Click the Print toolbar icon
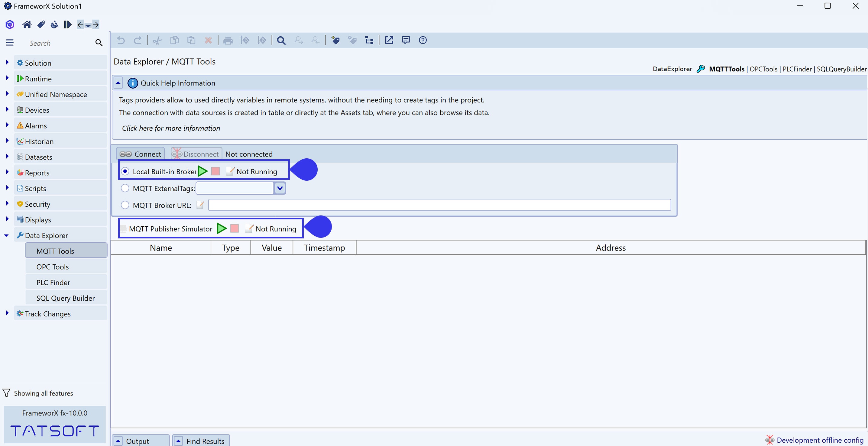Image resolution: width=868 pixels, height=446 pixels. (x=228, y=40)
